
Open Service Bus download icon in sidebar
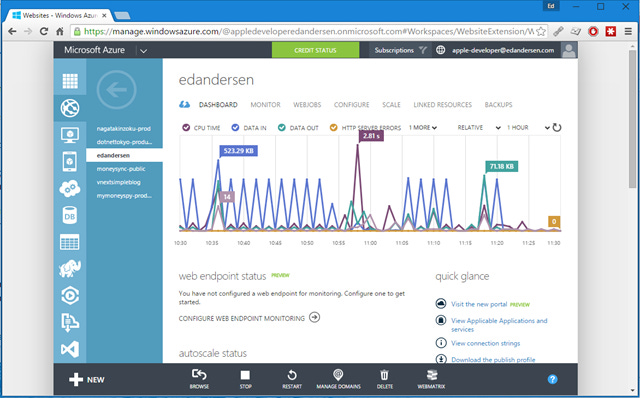pos(70,322)
